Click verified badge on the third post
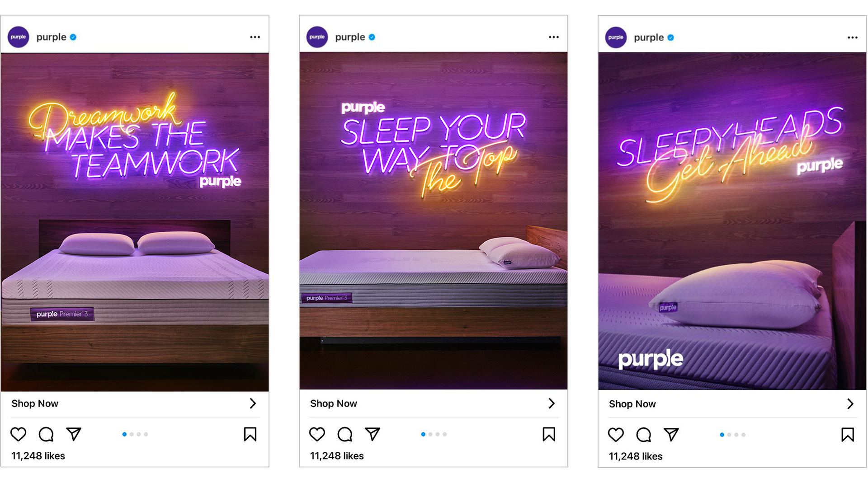This screenshot has height=483, width=868. tap(670, 38)
